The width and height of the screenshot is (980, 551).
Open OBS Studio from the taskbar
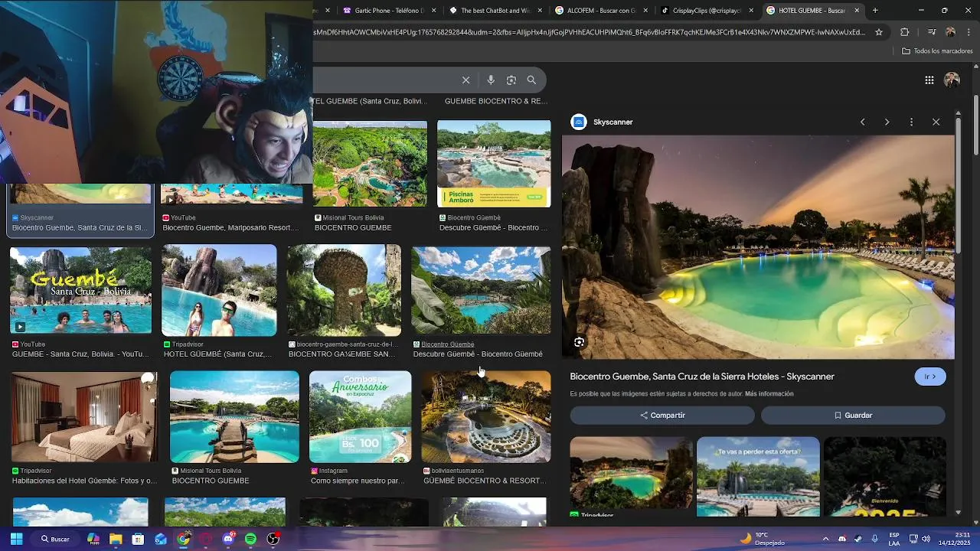pyautogui.click(x=273, y=539)
